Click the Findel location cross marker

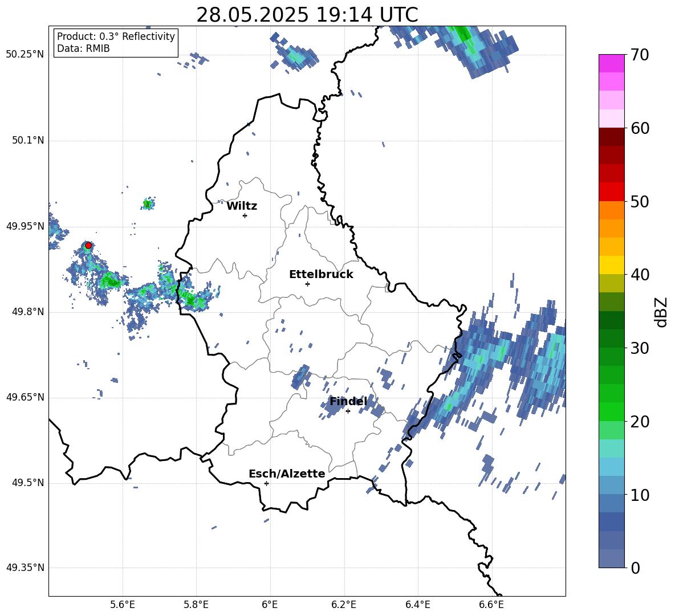click(348, 411)
